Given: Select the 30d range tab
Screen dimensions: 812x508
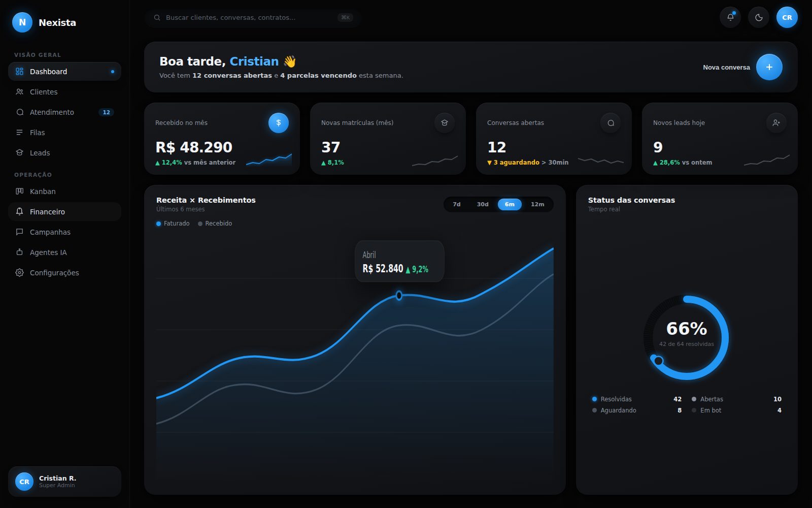Looking at the screenshot, I should pos(483,204).
